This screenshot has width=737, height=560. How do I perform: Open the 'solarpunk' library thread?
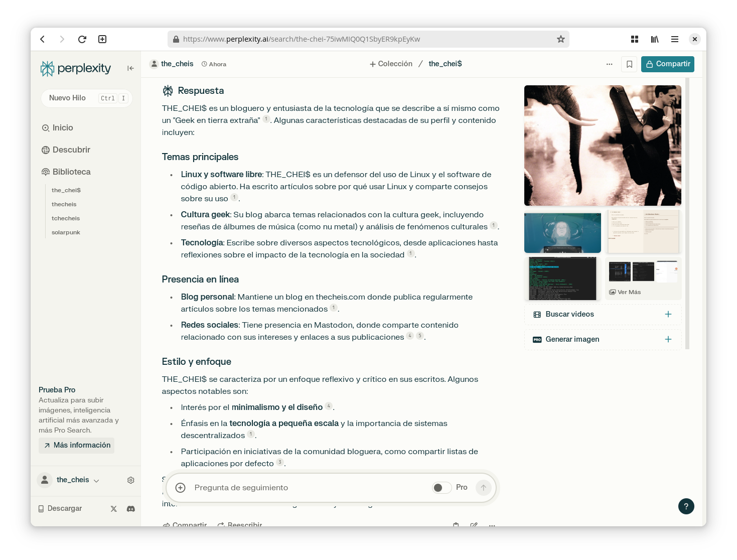(66, 232)
